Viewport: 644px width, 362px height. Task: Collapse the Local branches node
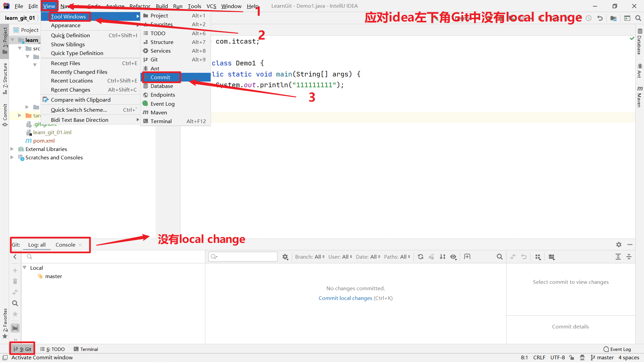pyautogui.click(x=24, y=268)
